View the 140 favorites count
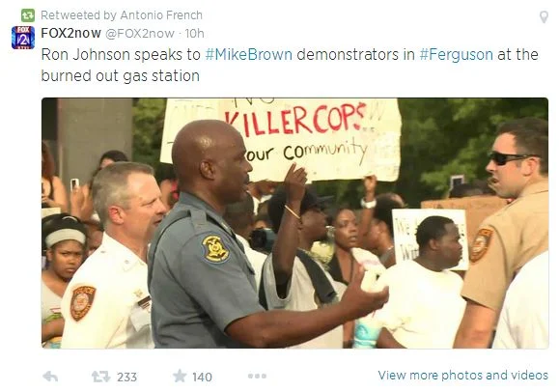The height and width of the screenshot is (392, 559). [x=202, y=377]
